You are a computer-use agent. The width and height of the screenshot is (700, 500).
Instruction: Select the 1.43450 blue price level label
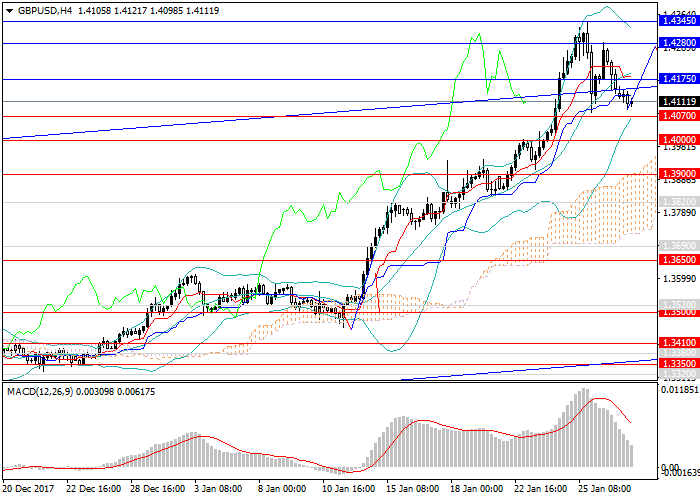click(x=677, y=21)
